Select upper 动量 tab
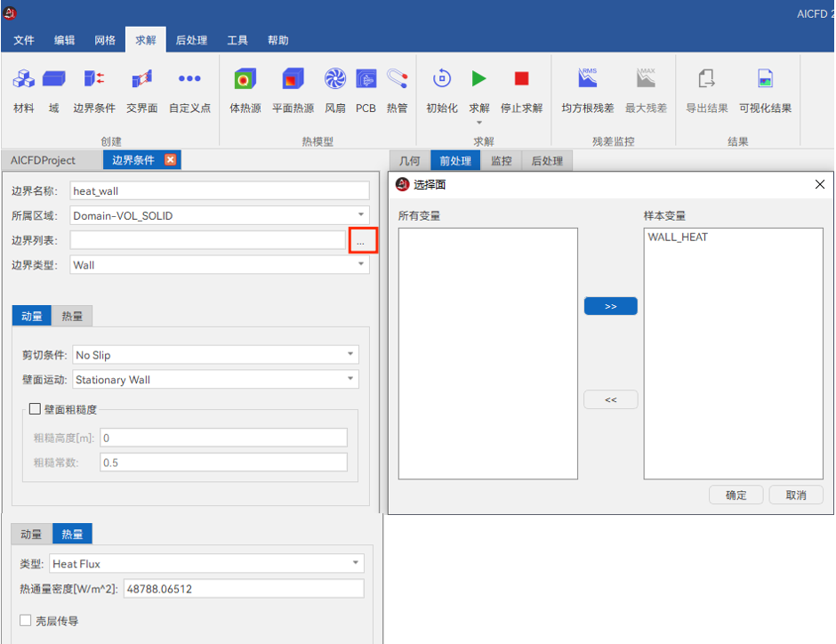The width and height of the screenshot is (836, 644). point(31,316)
